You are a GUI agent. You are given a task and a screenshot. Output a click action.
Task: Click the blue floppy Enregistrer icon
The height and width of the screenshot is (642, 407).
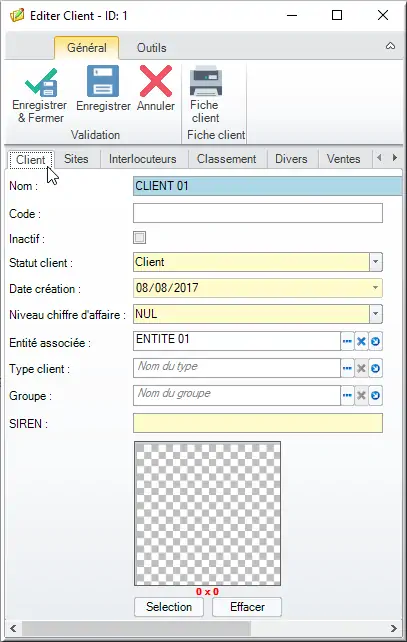coord(103,81)
